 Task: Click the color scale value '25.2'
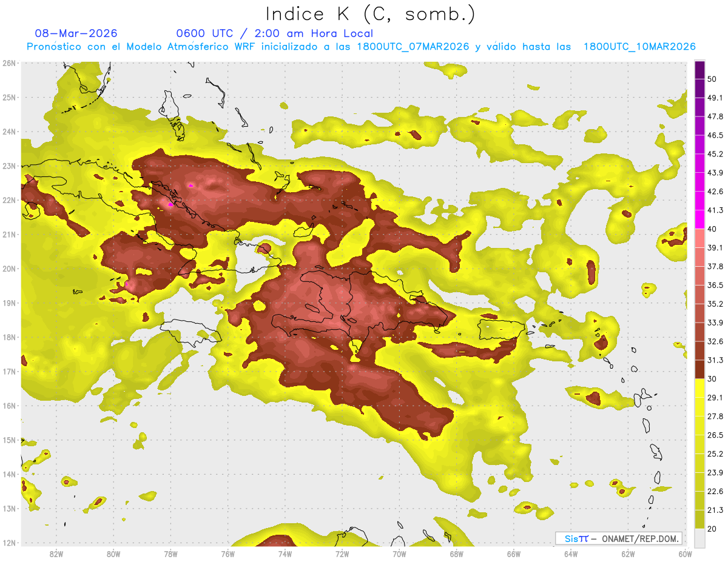click(715, 454)
